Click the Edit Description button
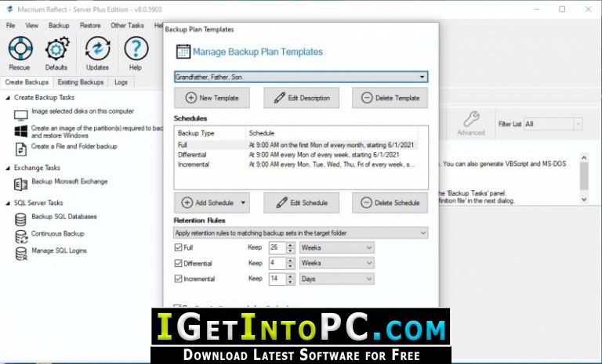The height and width of the screenshot is (364, 602). click(301, 98)
